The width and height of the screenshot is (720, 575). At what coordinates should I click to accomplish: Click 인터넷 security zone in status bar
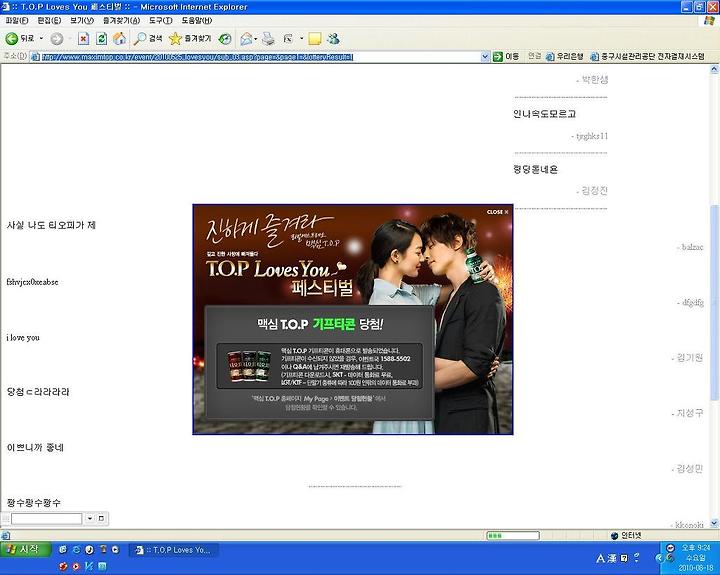[x=626, y=536]
